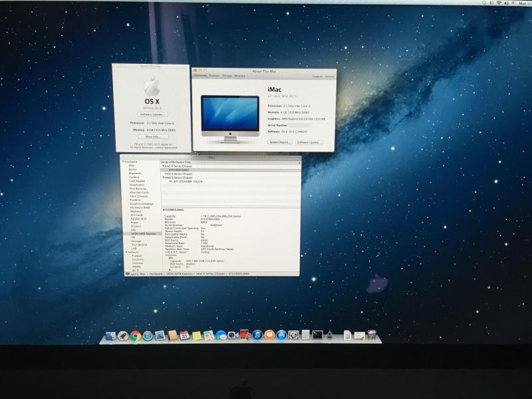532x399 pixels.
Task: Select the ST31000528AS drive row
Action: (180, 170)
